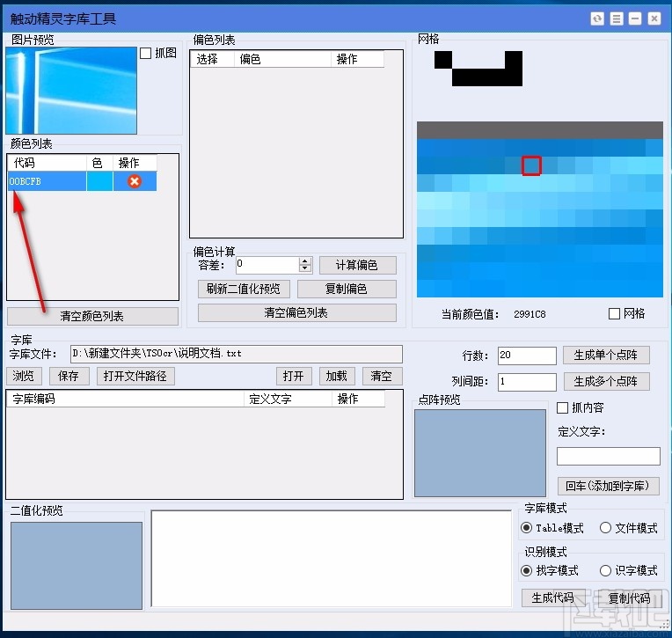Click the refresh icon in title bar
The width and height of the screenshot is (672, 638).
coord(597,18)
